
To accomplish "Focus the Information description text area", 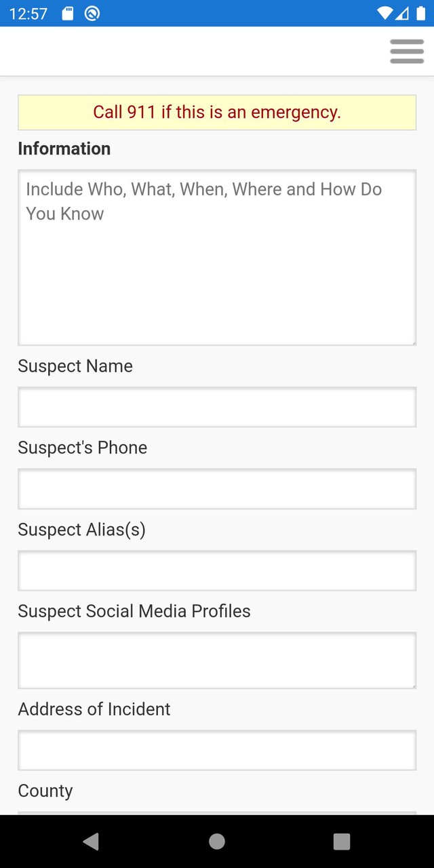I will coord(217,258).
